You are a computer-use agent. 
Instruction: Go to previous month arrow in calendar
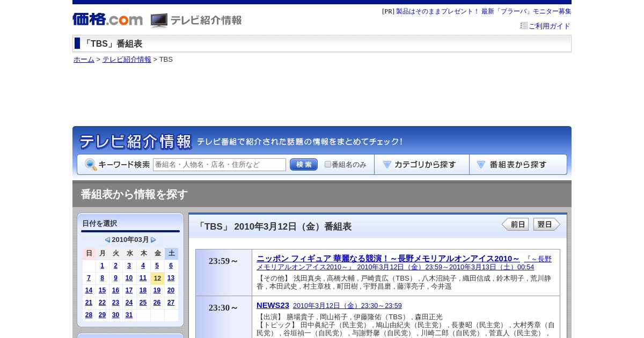[107, 240]
